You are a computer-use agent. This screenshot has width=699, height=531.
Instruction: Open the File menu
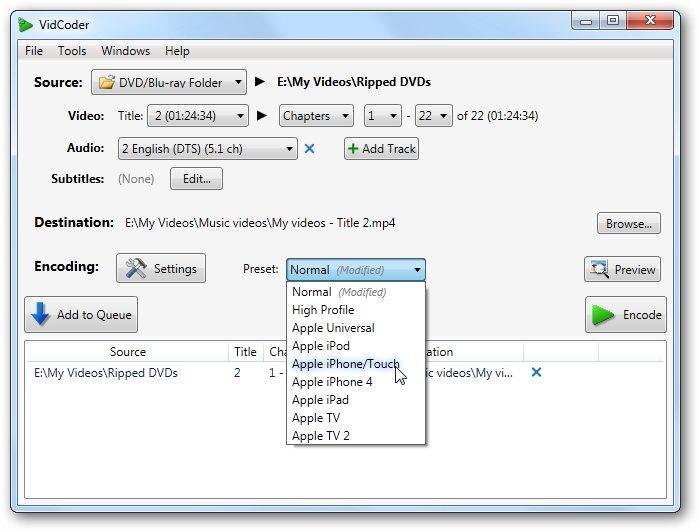34,51
